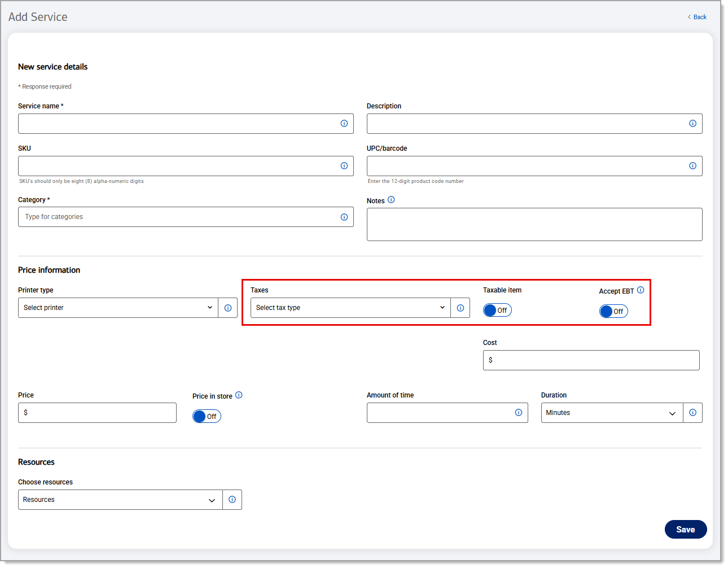The width and height of the screenshot is (728, 568).
Task: Click the Amount of time info icon
Action: pyautogui.click(x=519, y=413)
